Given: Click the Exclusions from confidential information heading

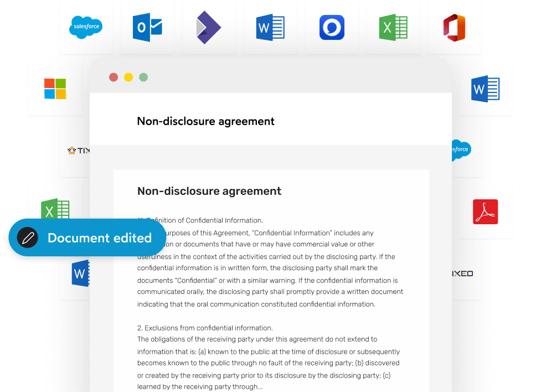Looking at the screenshot, I should 205,328.
